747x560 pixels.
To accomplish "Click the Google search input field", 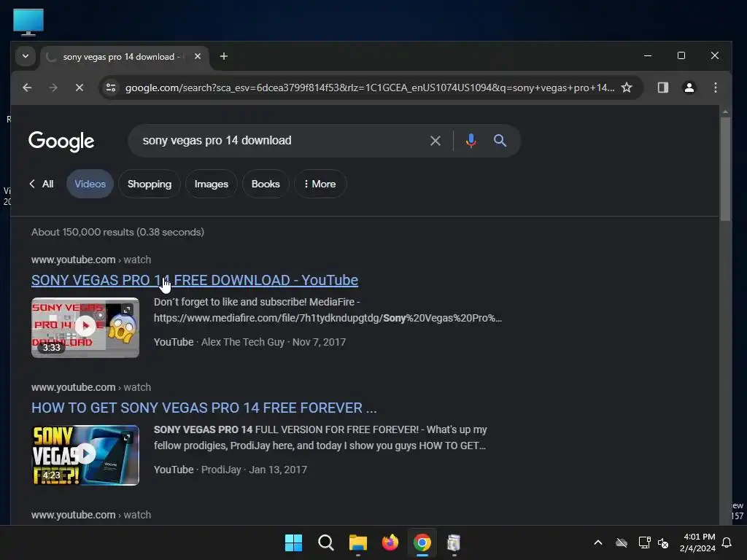I will [281, 141].
